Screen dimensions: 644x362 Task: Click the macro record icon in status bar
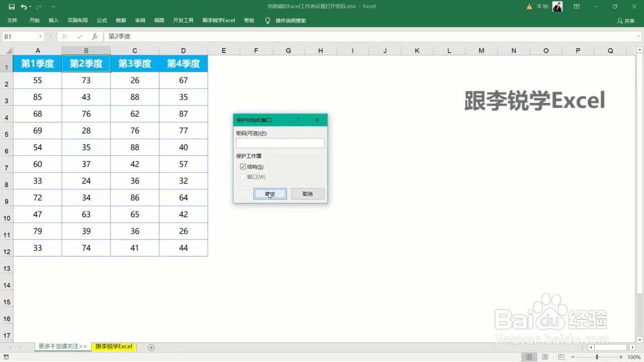[x=6, y=357]
